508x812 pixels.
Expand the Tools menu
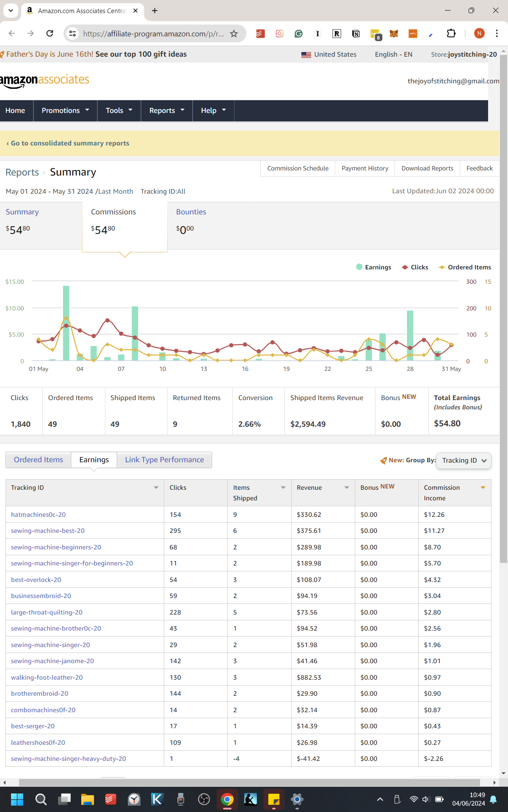click(x=119, y=110)
